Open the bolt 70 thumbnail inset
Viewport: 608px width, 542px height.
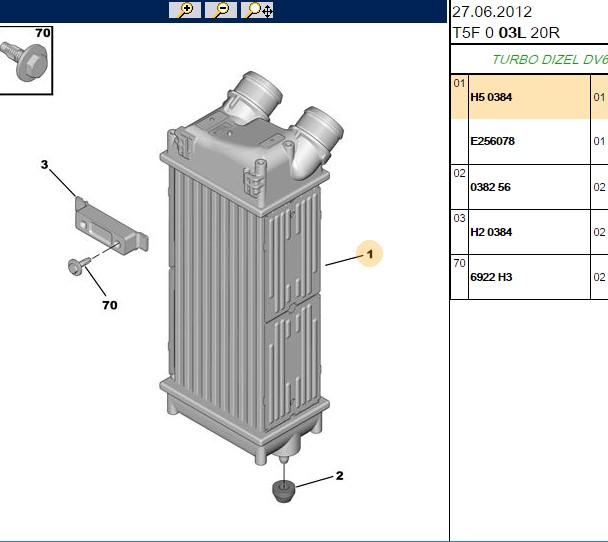coord(26,60)
